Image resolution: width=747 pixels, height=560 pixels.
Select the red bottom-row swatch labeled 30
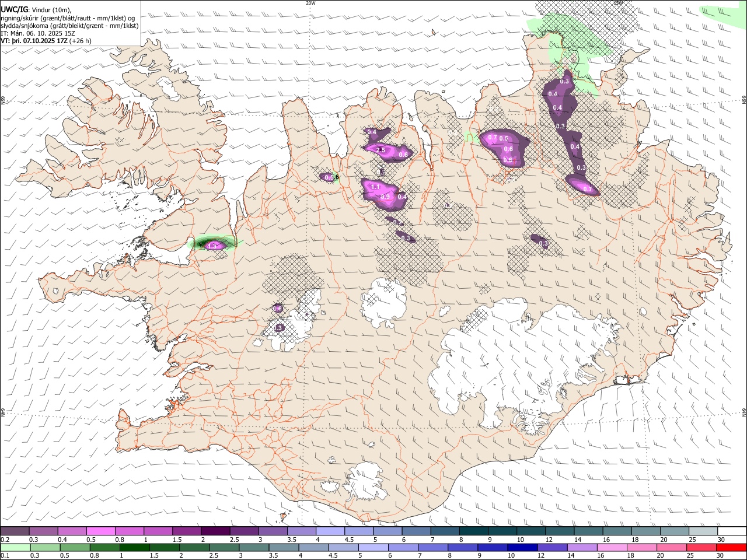point(732,547)
